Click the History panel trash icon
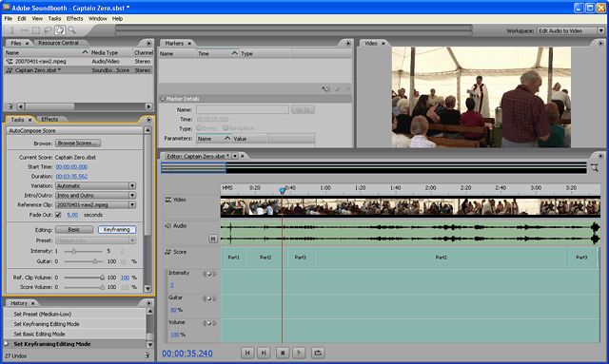609x364 pixels. click(147, 355)
